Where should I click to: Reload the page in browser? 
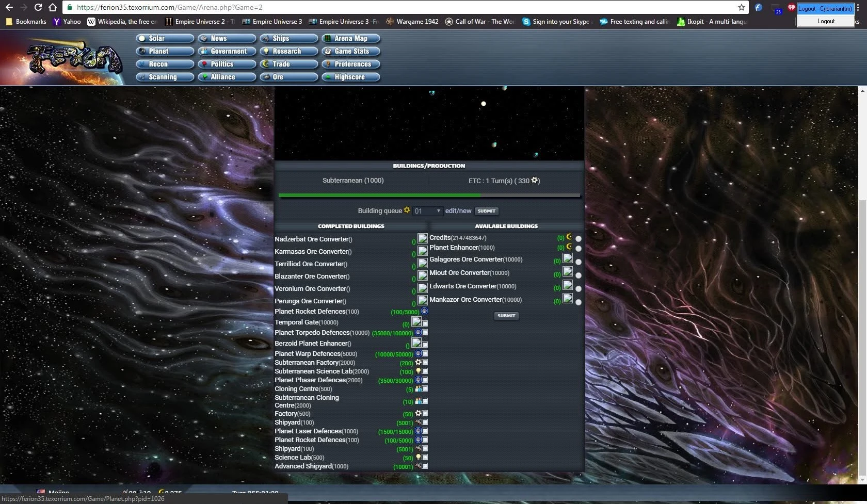(38, 7)
